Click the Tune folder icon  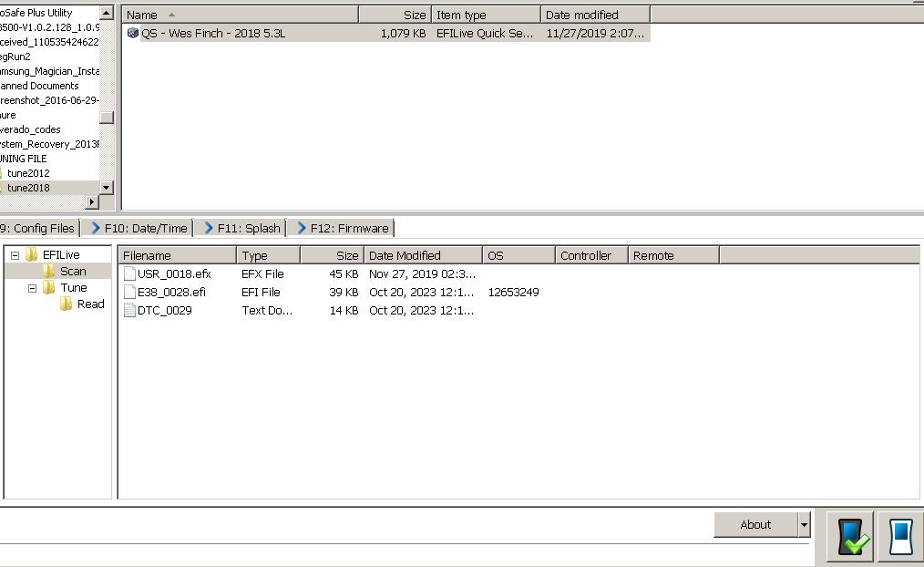[49, 288]
